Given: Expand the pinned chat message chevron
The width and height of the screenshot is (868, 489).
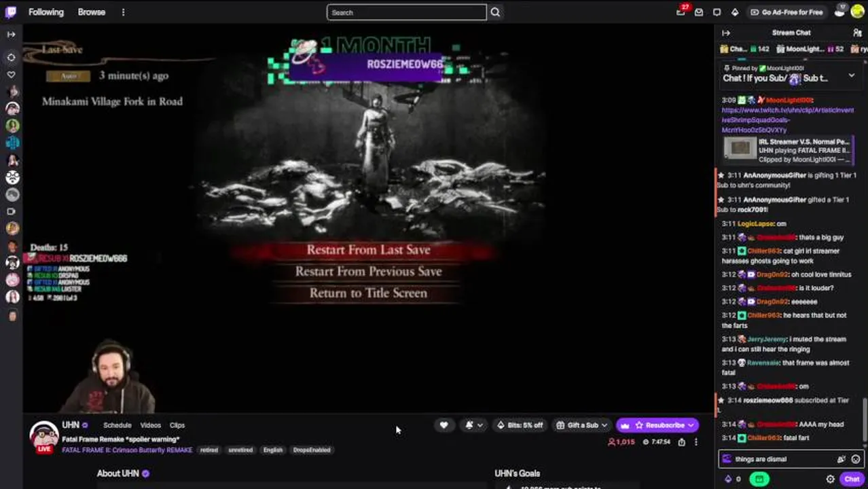Looking at the screenshot, I should [851, 76].
